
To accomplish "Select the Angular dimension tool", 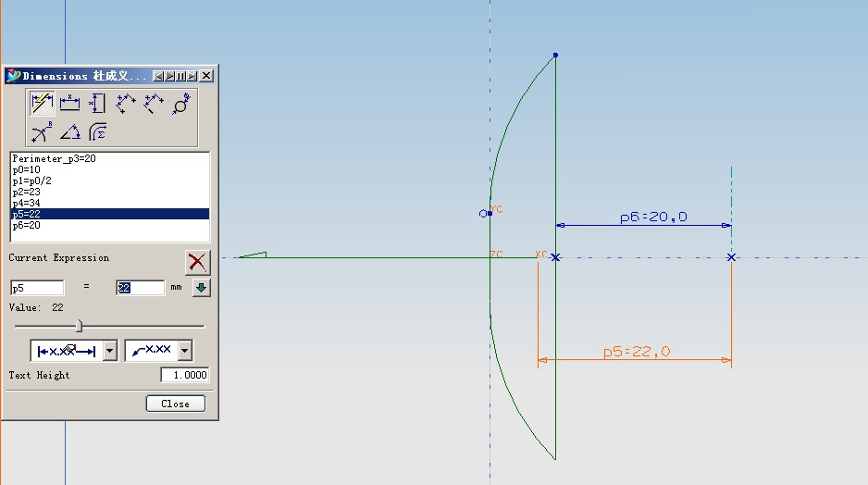I will (70, 131).
